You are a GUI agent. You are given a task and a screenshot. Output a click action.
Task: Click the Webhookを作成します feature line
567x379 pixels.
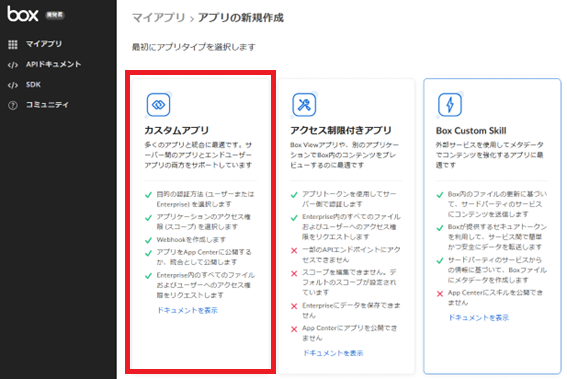tap(191, 239)
